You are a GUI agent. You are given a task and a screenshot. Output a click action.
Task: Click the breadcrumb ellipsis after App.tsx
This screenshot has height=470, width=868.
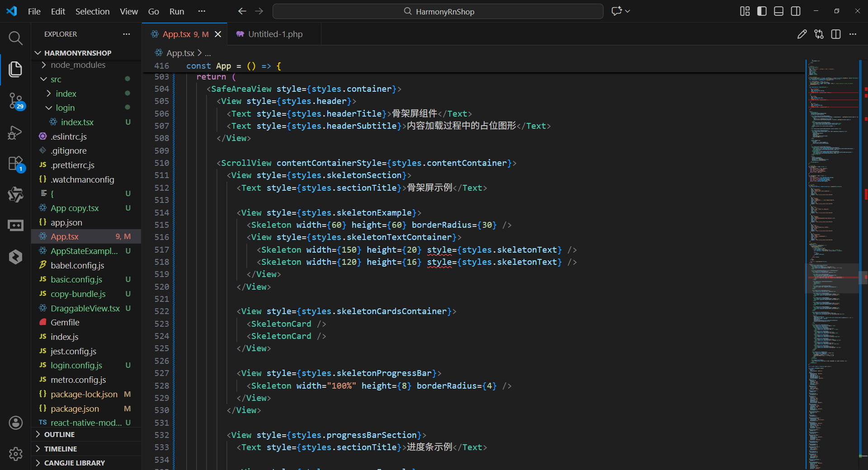208,53
